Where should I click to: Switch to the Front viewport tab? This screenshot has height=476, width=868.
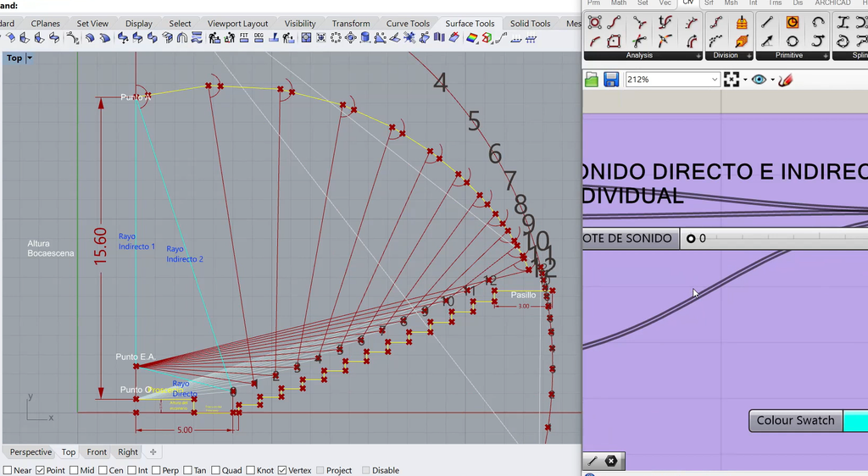97,451
